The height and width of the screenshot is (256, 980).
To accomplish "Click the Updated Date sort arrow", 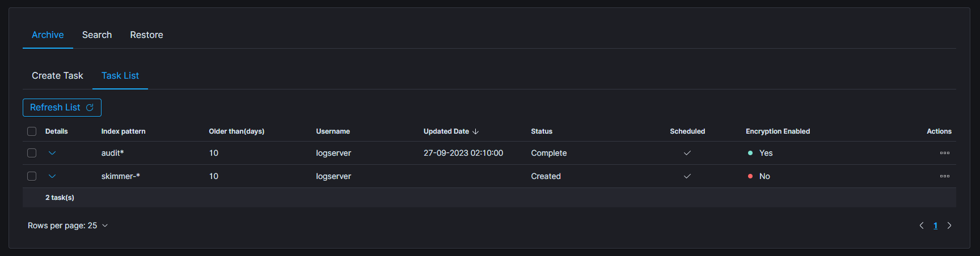I will [x=475, y=131].
